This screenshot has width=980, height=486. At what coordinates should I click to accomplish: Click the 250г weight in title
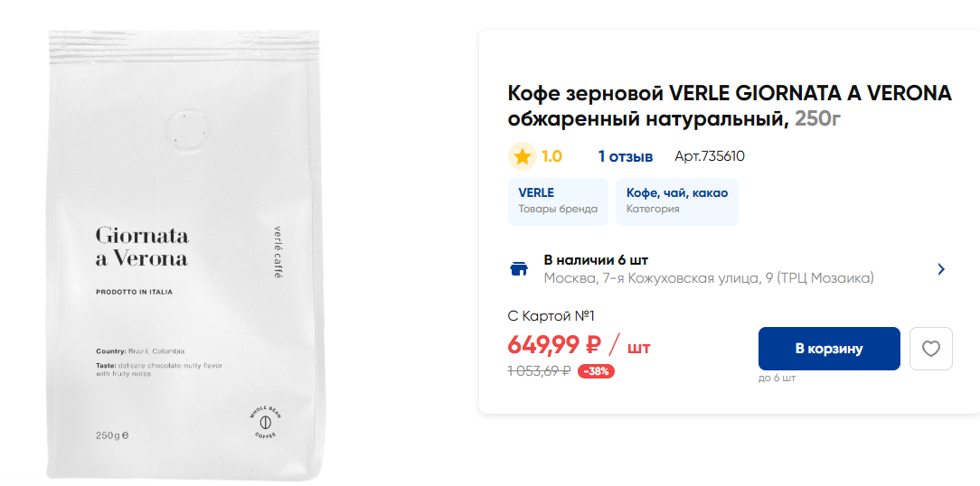coord(817,118)
